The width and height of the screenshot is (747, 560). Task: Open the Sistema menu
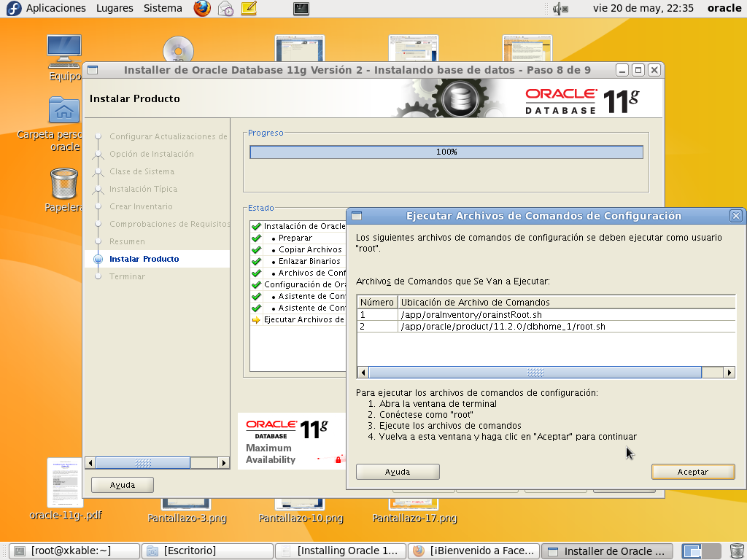pos(163,8)
